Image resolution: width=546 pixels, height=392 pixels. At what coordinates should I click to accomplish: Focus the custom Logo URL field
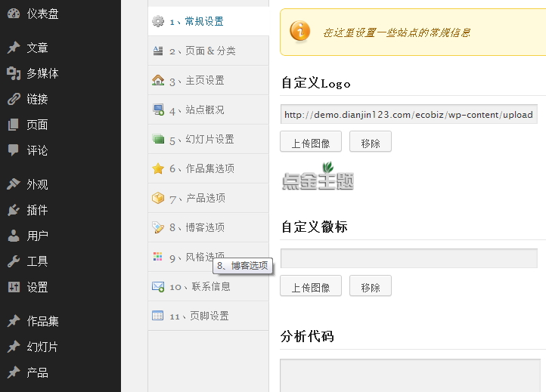coord(409,114)
